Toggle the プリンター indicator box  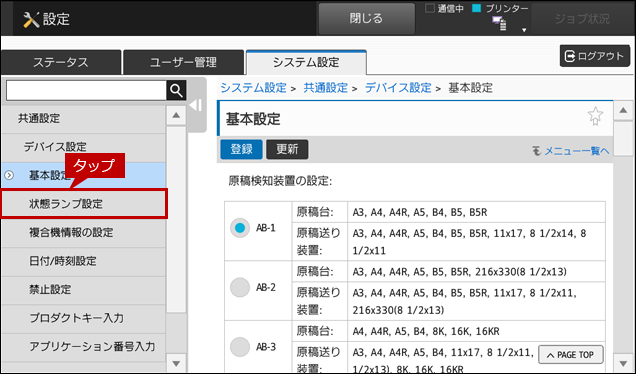tap(477, 8)
